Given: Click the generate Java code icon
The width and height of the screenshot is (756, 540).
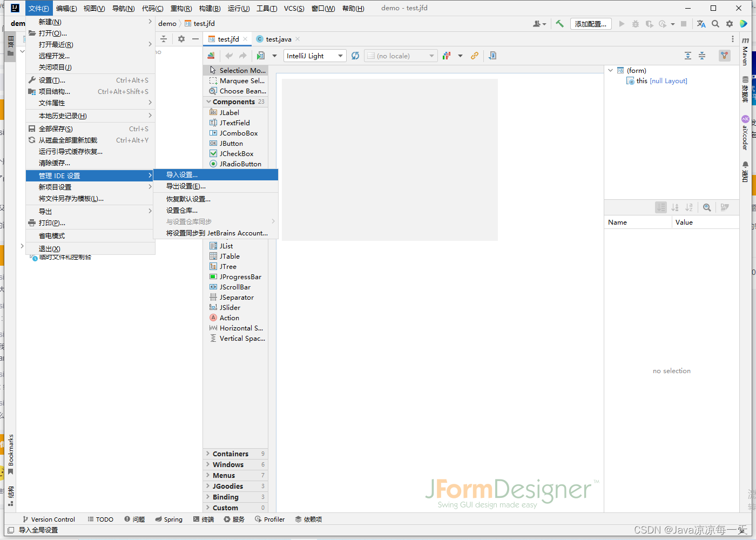Looking at the screenshot, I should tap(492, 56).
